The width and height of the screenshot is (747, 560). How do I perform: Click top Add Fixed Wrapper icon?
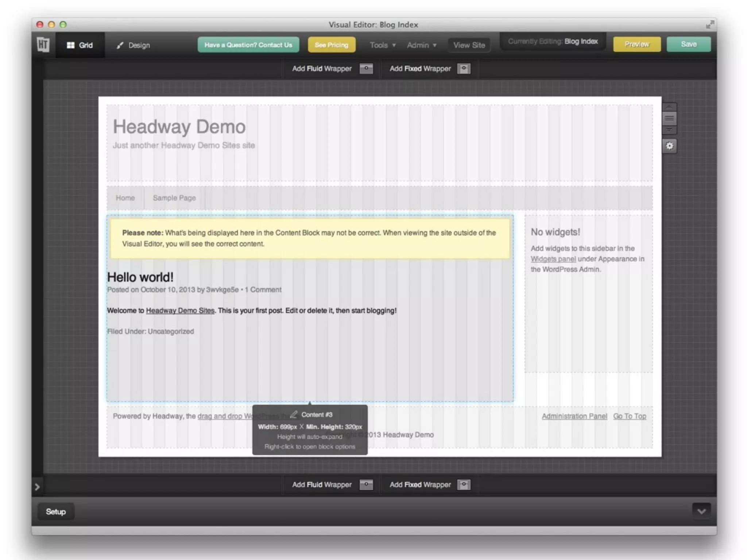464,69
